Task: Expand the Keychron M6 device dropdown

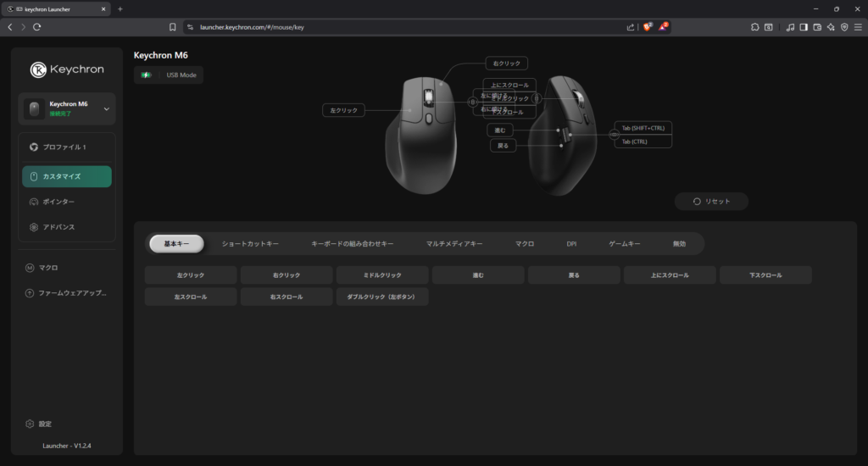Action: (x=106, y=108)
